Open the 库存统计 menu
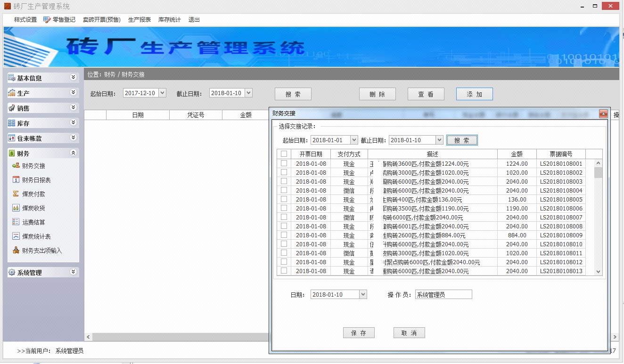 [169, 20]
